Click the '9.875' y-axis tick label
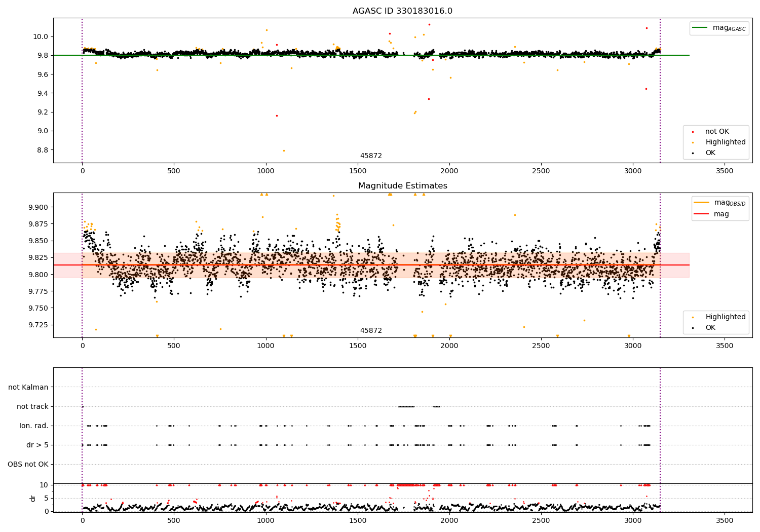This screenshot has width=760, height=532. click(x=37, y=224)
